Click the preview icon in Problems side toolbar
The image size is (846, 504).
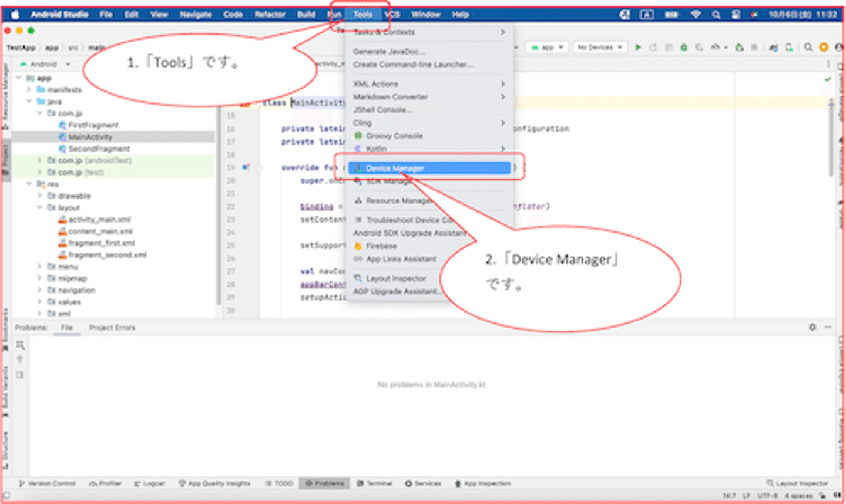(x=21, y=375)
